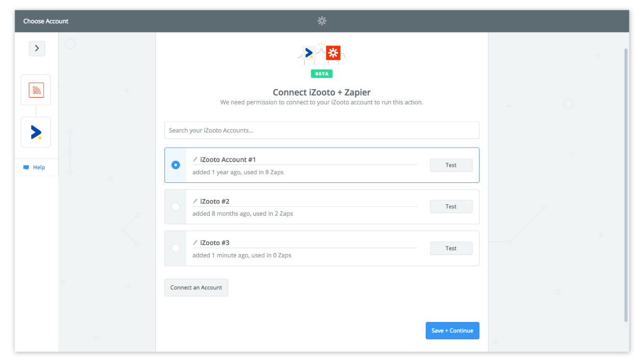Click the Zapier loading gear icon in header
Screen dimensions: 644x362
(x=322, y=21)
